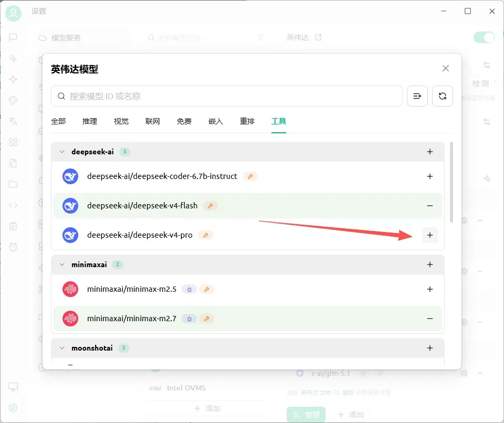Switch to the 重排 tab

pyautogui.click(x=247, y=122)
